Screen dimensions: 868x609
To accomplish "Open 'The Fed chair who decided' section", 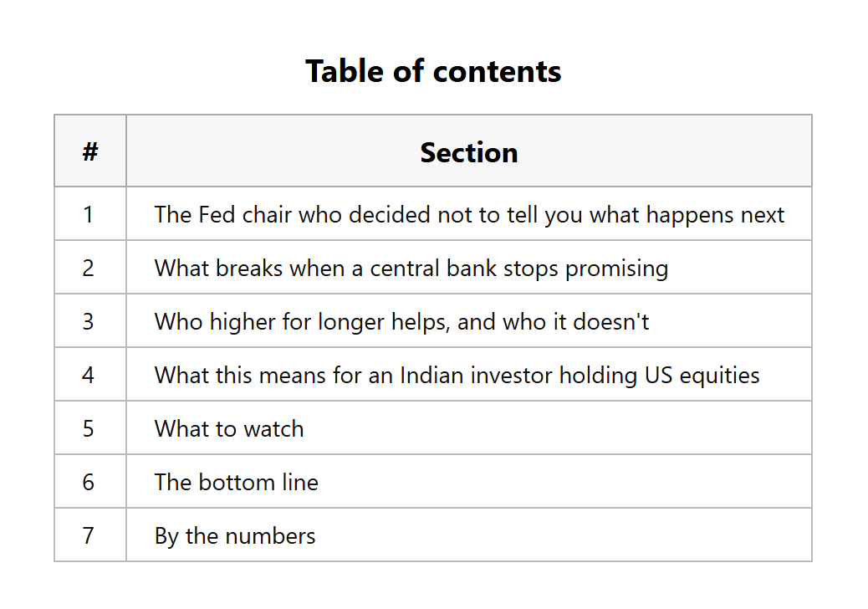I will point(469,214).
